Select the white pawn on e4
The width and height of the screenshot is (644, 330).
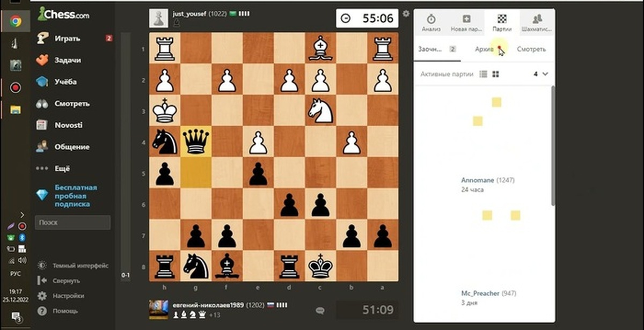coord(258,142)
